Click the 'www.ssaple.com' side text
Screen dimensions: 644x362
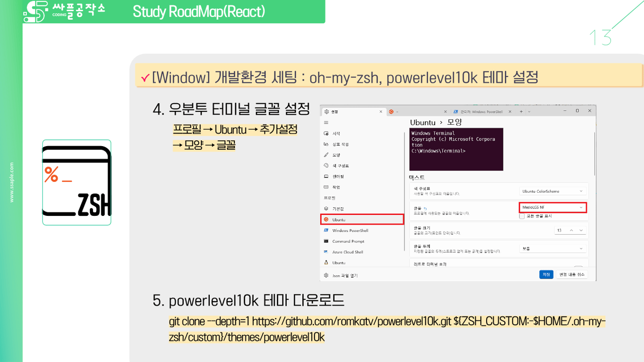pyautogui.click(x=12, y=182)
